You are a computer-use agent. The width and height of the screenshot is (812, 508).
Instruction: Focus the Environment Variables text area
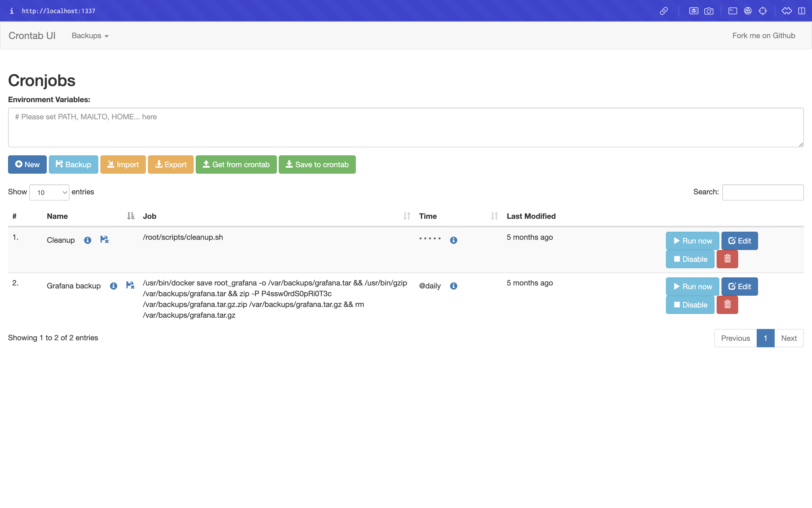(x=406, y=127)
